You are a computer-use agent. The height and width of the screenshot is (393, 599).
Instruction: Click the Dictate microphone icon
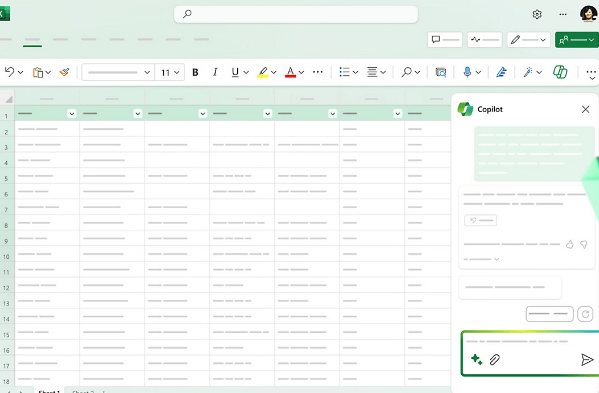[467, 72]
